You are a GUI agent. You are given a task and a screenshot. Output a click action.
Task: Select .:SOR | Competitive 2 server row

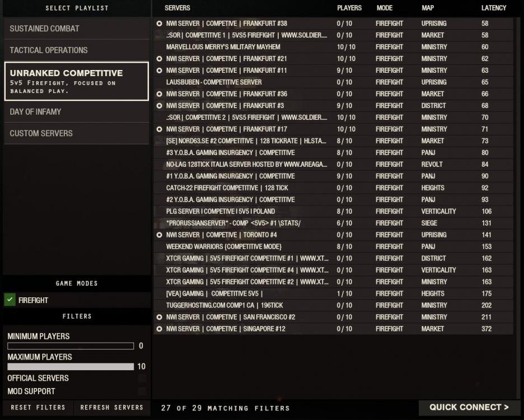tap(333, 118)
